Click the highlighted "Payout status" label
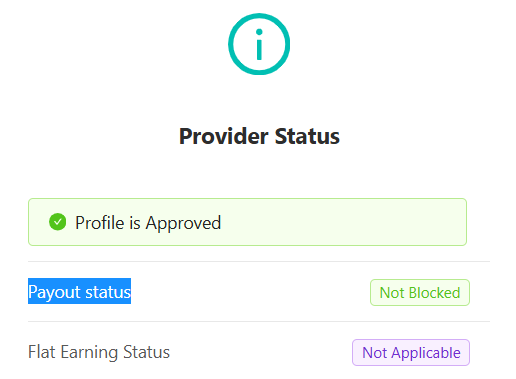The image size is (516, 379). coord(79,291)
